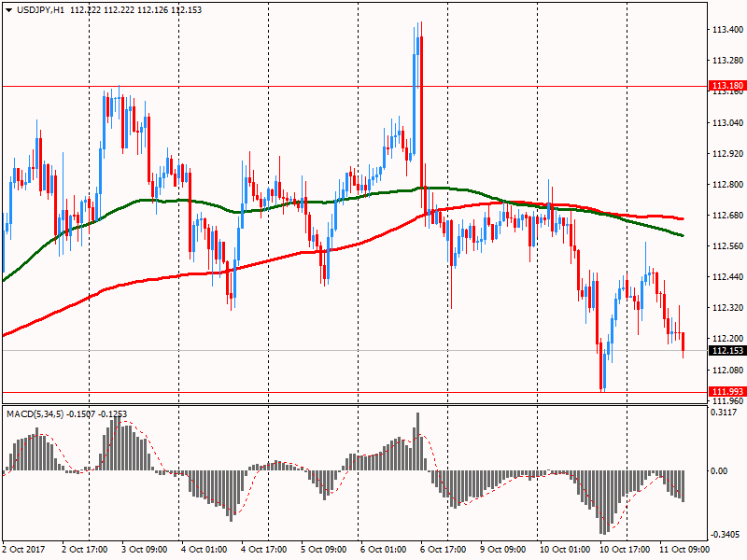
Task: Click the lowest MACD histogram bar on 10 Oct
Action: 604,502
